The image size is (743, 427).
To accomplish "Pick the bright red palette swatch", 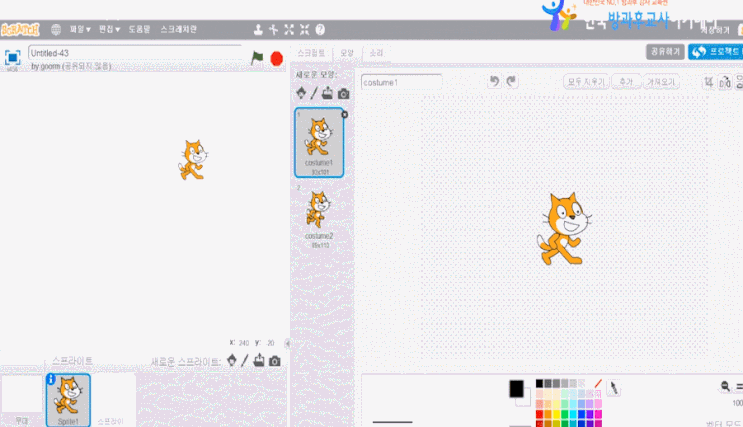I will click(x=539, y=414).
